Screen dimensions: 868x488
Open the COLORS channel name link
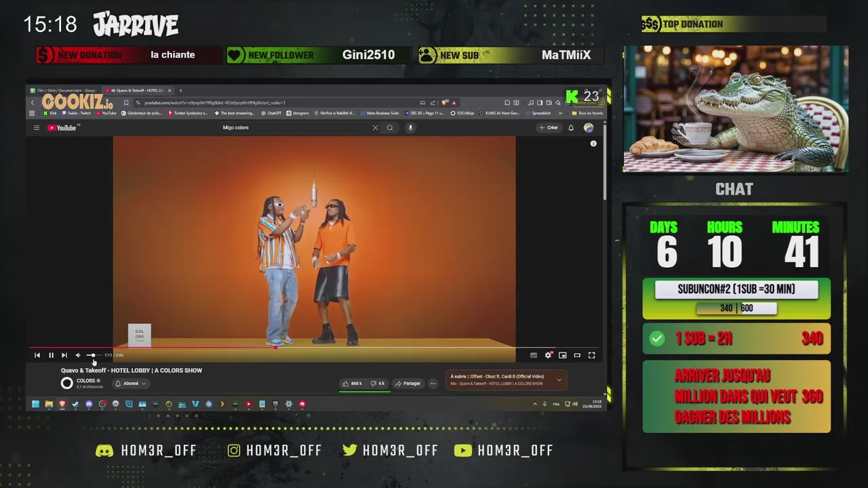tap(85, 381)
